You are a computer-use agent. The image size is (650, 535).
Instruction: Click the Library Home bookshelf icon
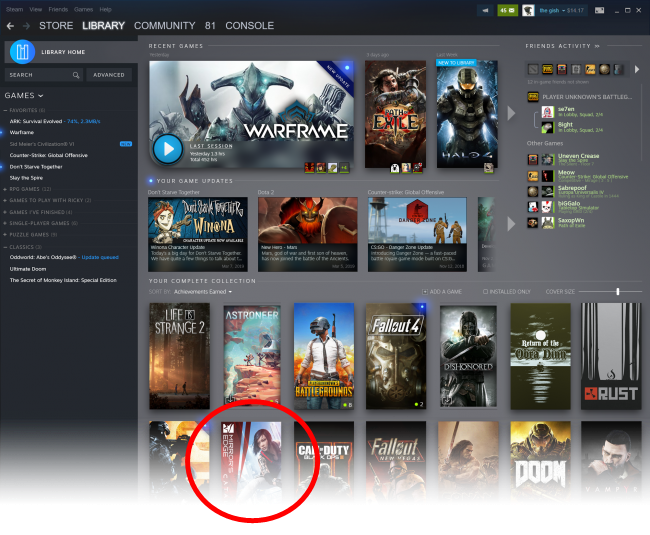coord(22,52)
